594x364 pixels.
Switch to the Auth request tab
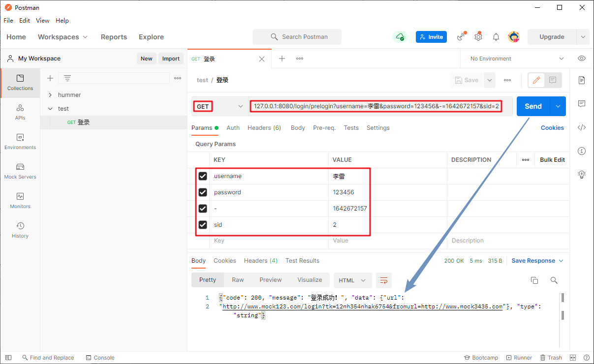233,128
